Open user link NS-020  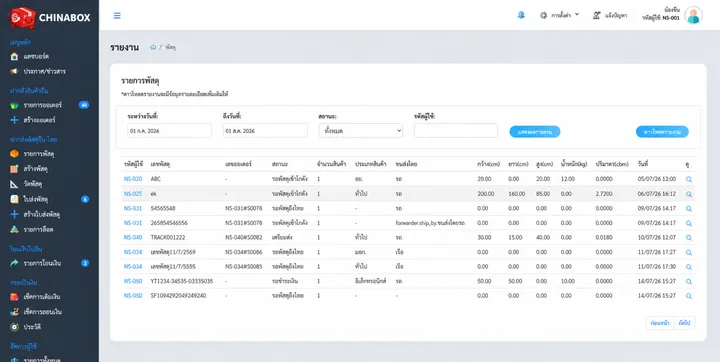(x=133, y=179)
